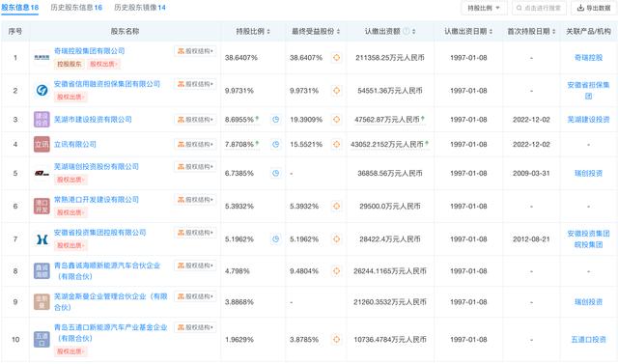Toggle sort on 最终受益股份 column
Screen dimensions: 618x364
click(x=339, y=32)
